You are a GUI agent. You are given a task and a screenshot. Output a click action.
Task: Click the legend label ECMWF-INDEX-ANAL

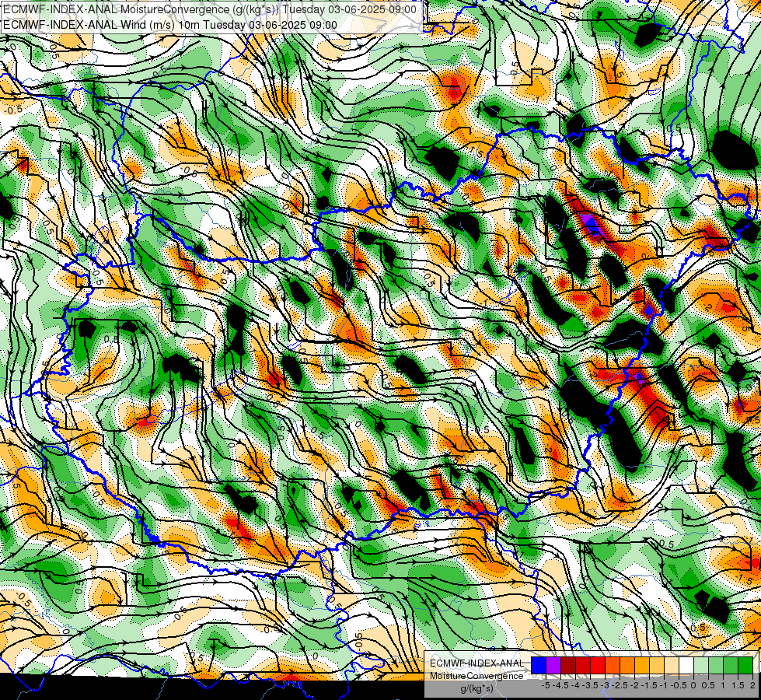(x=476, y=663)
